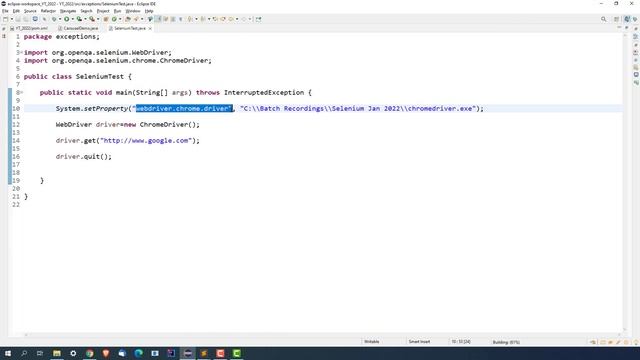This screenshot has width=640, height=360.
Task: Open the Navigate menu
Action: 68,11
